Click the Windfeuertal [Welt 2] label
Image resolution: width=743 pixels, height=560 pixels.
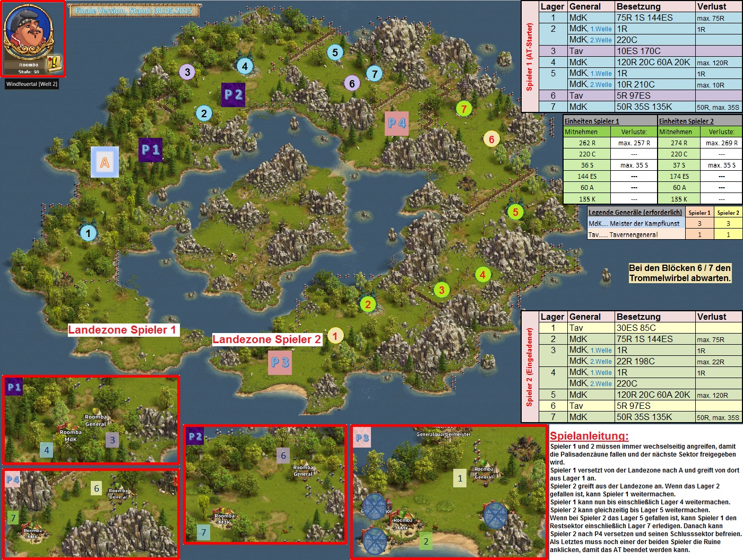[32, 84]
